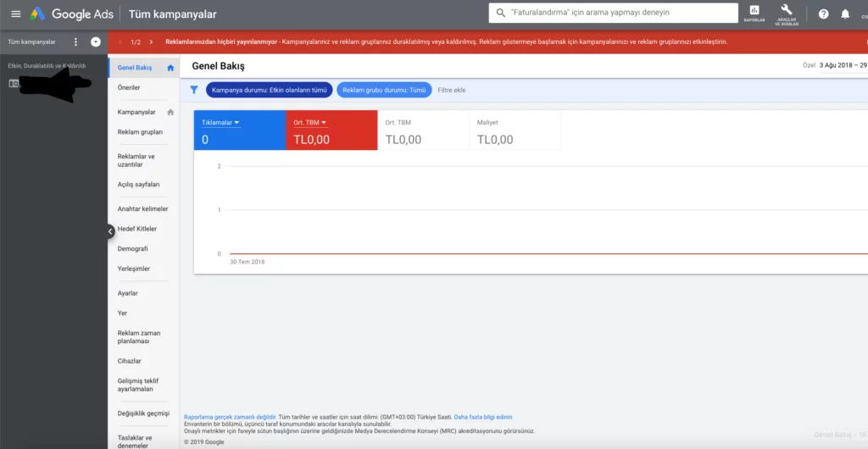
Task: Open the Daha fazla bilgi edinin link
Action: (483, 417)
